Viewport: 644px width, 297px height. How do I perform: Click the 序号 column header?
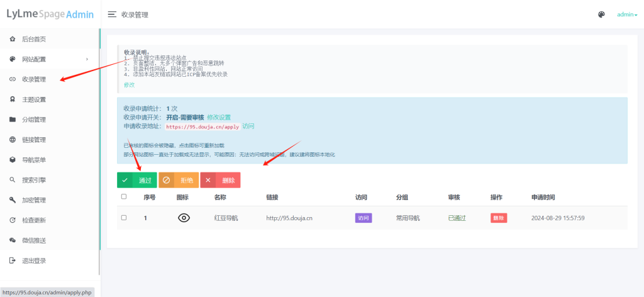pyautogui.click(x=150, y=198)
